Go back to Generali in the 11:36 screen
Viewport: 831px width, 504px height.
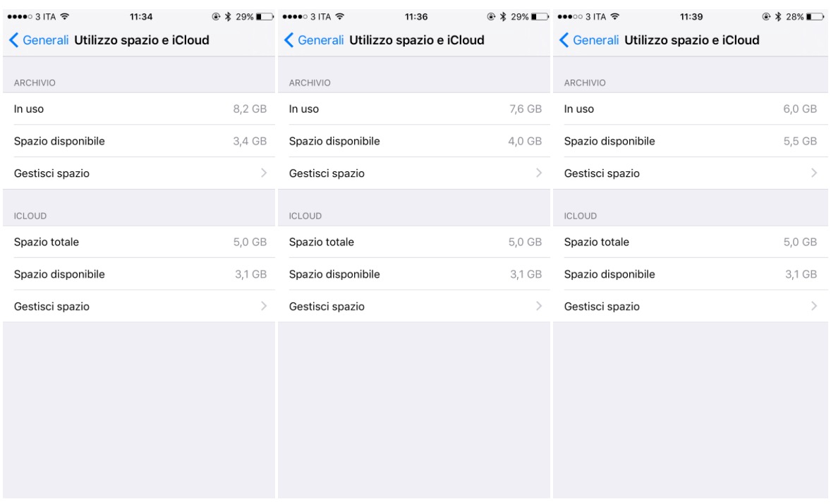(314, 40)
